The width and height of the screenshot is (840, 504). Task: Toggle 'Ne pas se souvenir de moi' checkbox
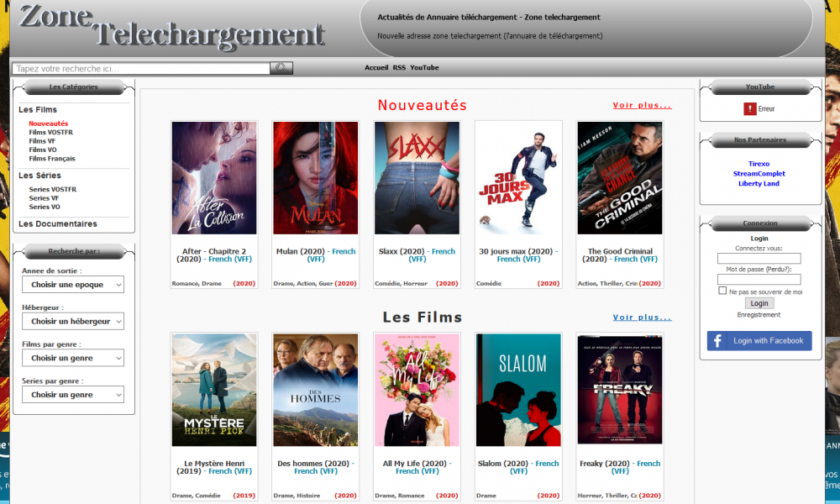(x=722, y=291)
